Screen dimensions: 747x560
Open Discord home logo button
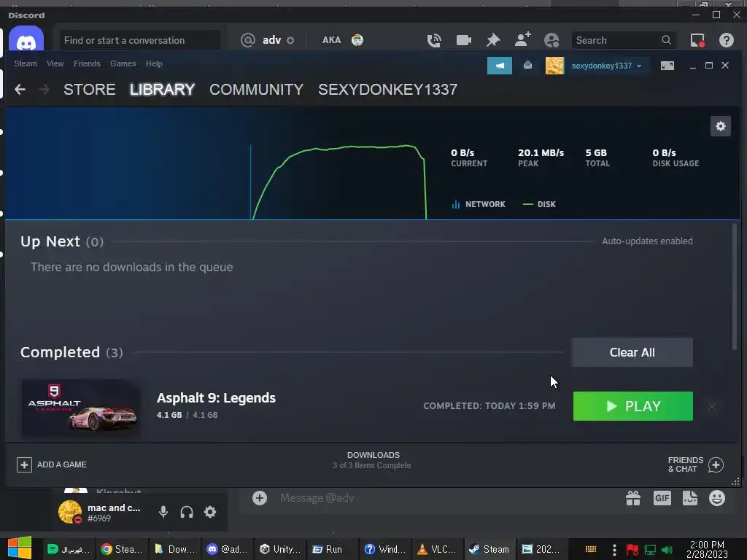click(26, 39)
